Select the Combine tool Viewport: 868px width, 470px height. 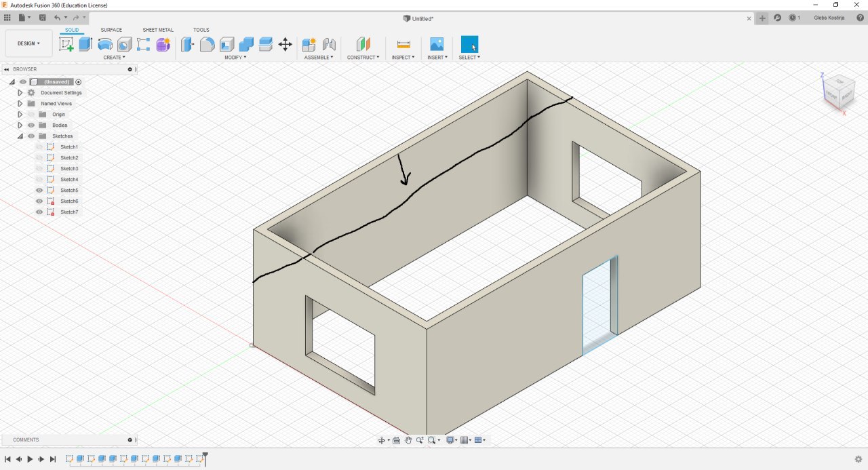[246, 45]
